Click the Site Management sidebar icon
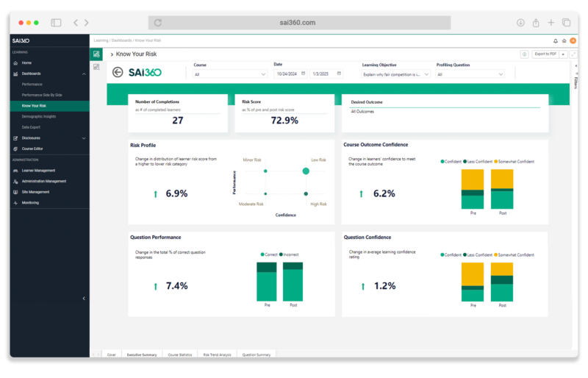 click(x=15, y=192)
